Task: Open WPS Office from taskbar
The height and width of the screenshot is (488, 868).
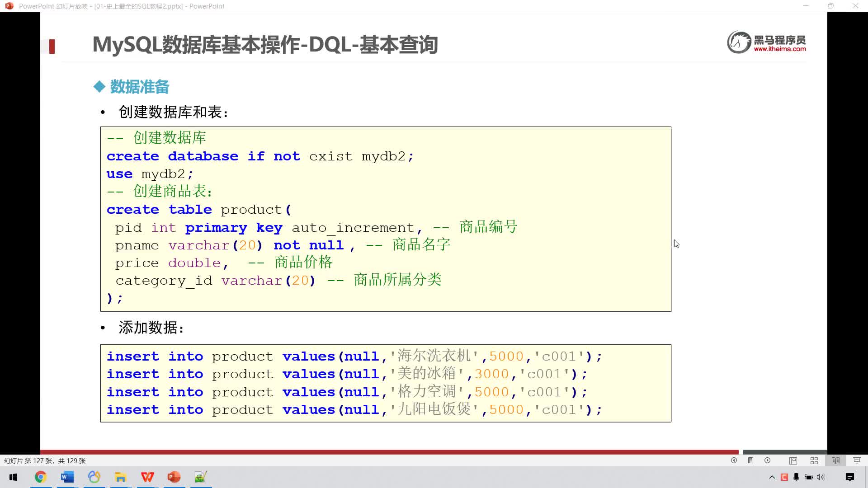Action: pos(147,477)
